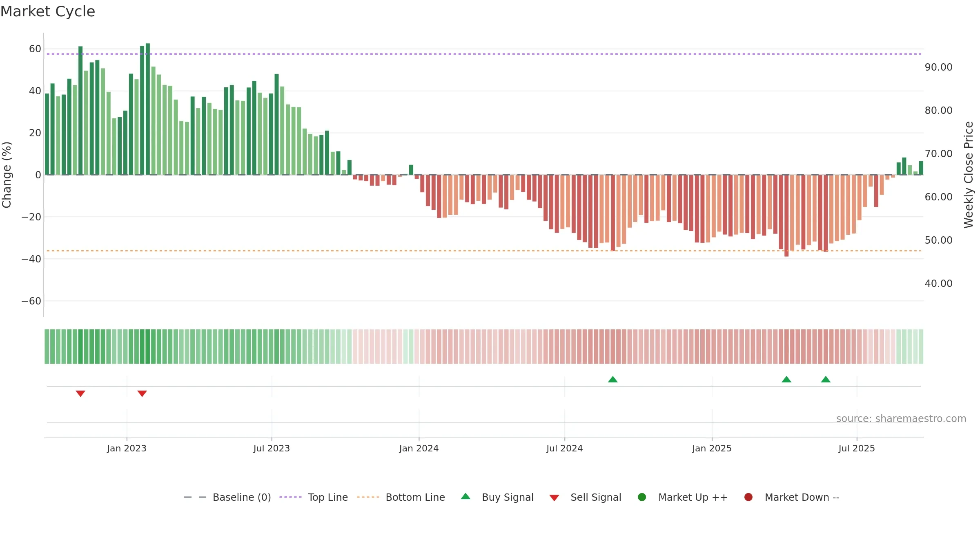Toggle the Market Down -- legend entry
The width and height of the screenshot is (980, 551).
click(x=791, y=497)
